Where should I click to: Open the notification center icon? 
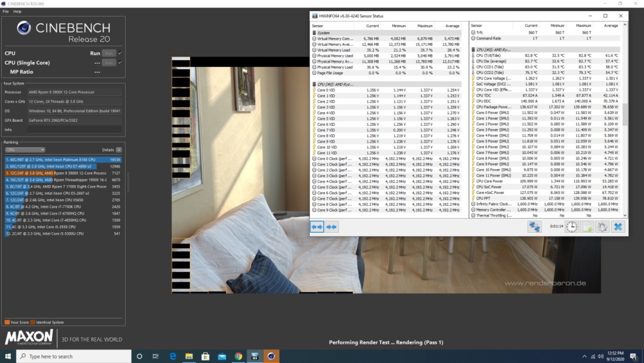point(633,357)
